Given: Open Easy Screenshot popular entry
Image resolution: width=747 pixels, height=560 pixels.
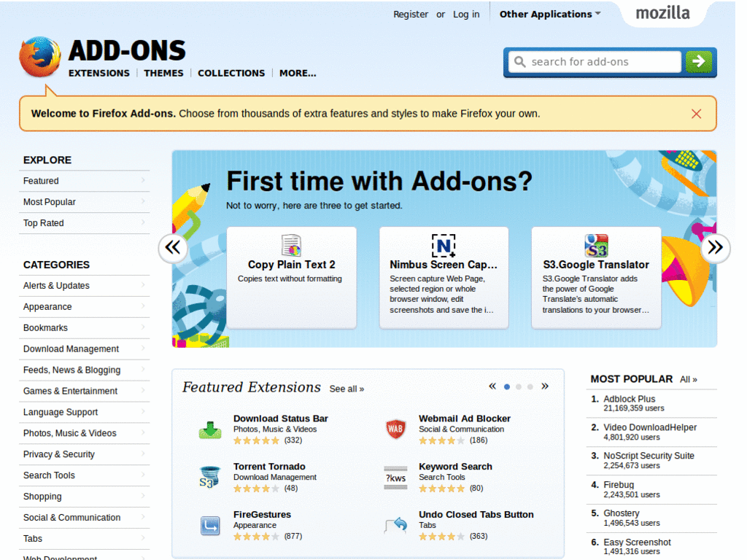Looking at the screenshot, I should [637, 542].
